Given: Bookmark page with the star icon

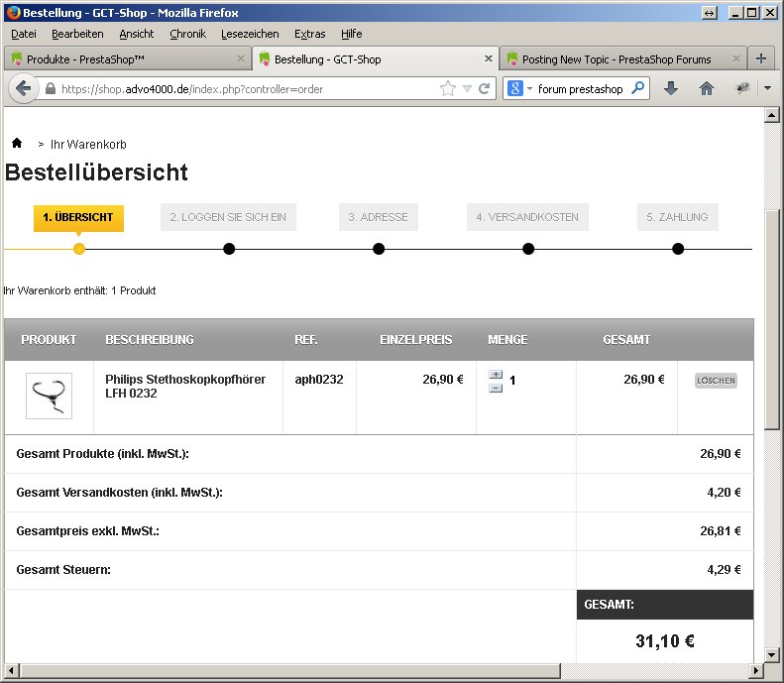Looking at the screenshot, I should point(447,89).
